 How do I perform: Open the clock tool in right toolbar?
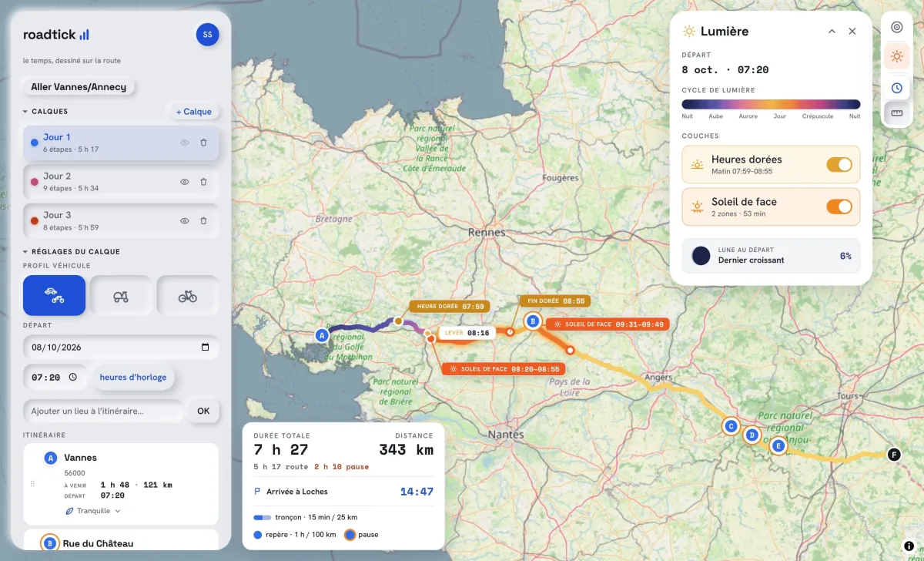[896, 87]
